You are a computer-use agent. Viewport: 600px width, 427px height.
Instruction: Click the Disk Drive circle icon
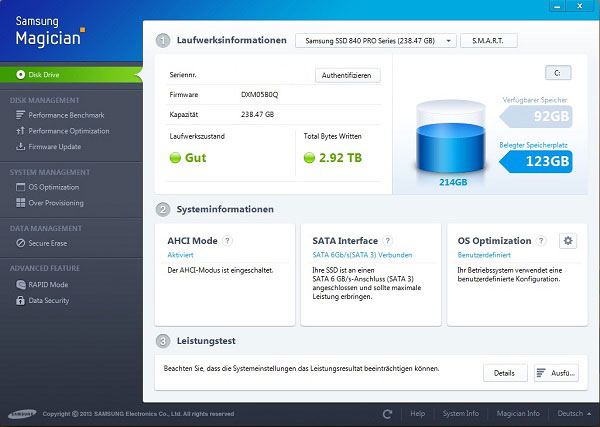tap(21, 75)
